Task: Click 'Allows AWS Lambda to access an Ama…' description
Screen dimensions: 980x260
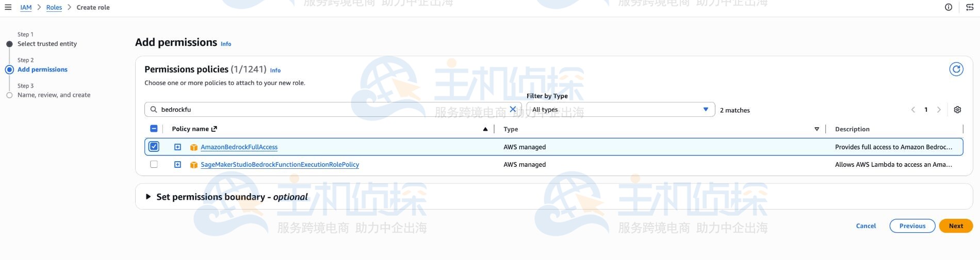Action: point(893,165)
